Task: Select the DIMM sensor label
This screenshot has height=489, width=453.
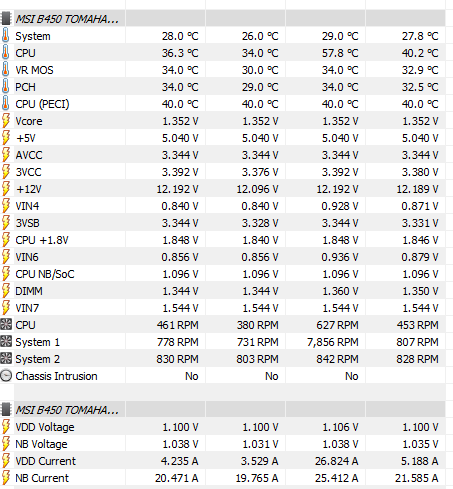Action: pos(29,291)
